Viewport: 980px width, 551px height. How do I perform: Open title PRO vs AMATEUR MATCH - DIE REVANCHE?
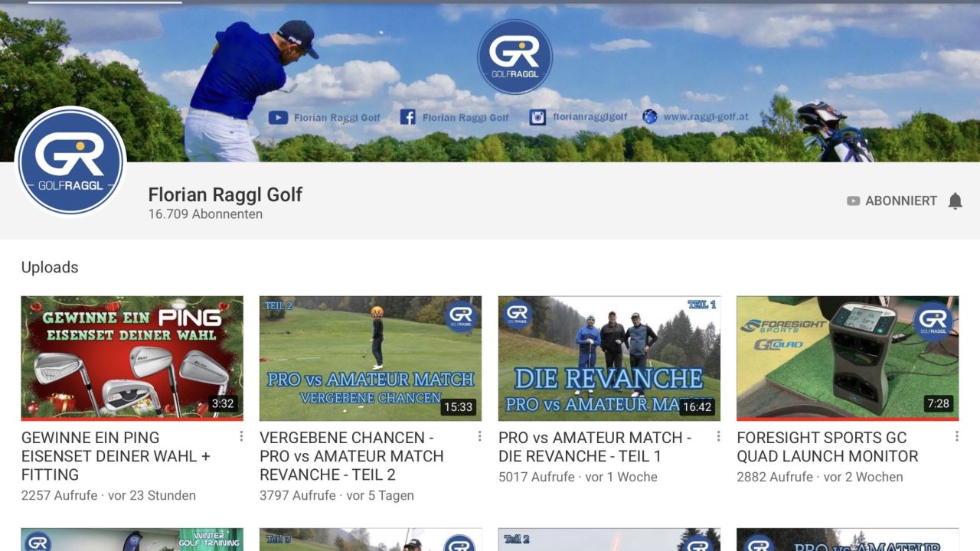[x=595, y=447]
